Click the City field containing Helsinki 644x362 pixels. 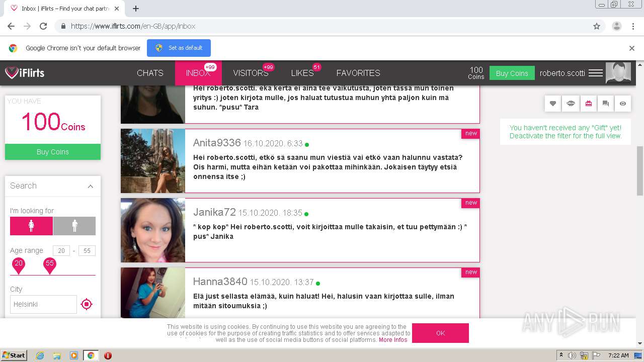(x=43, y=304)
